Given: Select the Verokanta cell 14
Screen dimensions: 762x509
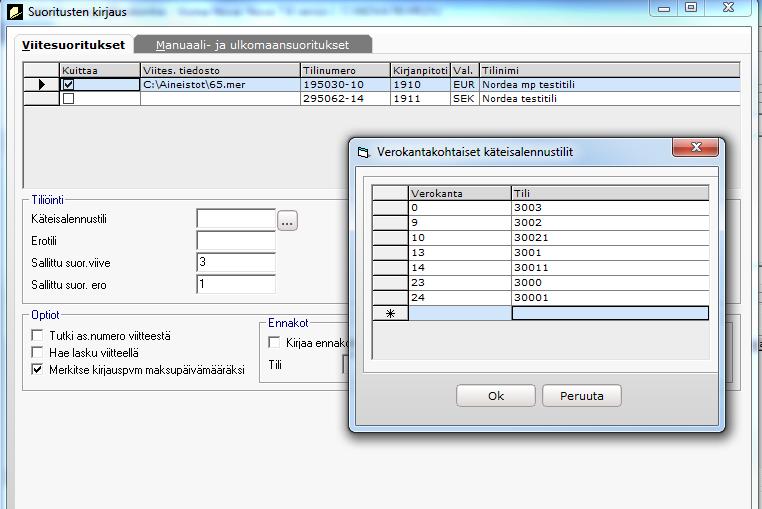Looking at the screenshot, I should (460, 268).
